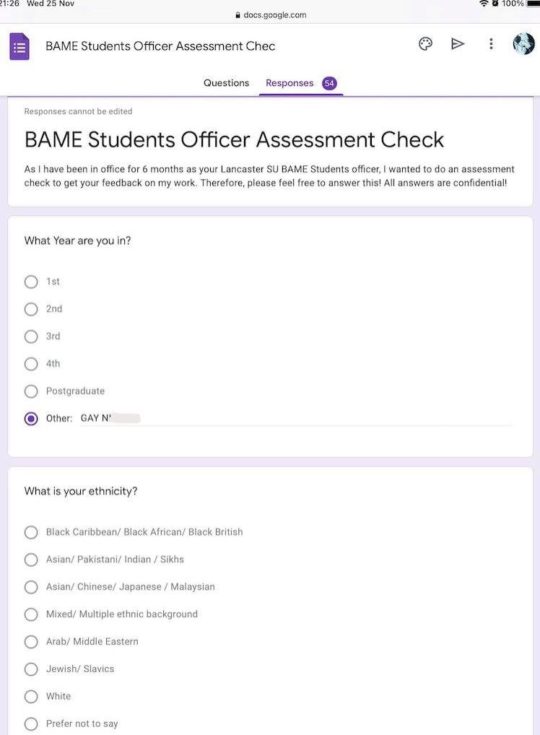This screenshot has width=540, height=735.
Task: Click the 54 responses count badge
Action: point(330,83)
